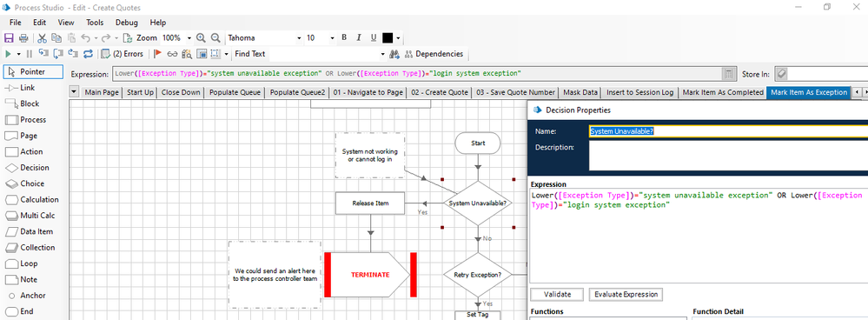868x320 pixels.
Task: Click the watch glasses icon
Action: point(172,54)
